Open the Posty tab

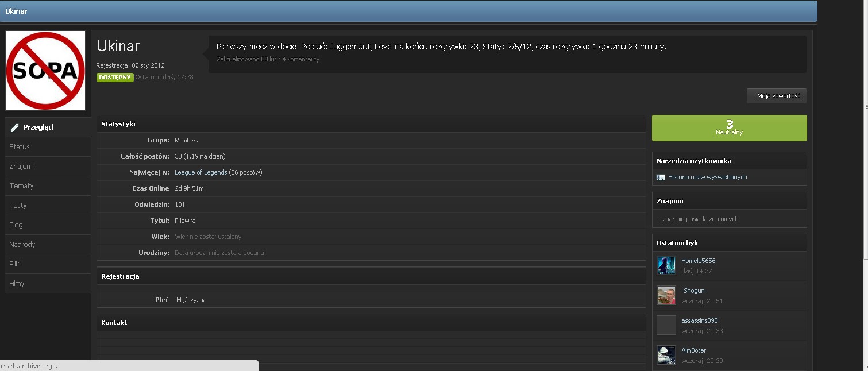(x=48, y=206)
